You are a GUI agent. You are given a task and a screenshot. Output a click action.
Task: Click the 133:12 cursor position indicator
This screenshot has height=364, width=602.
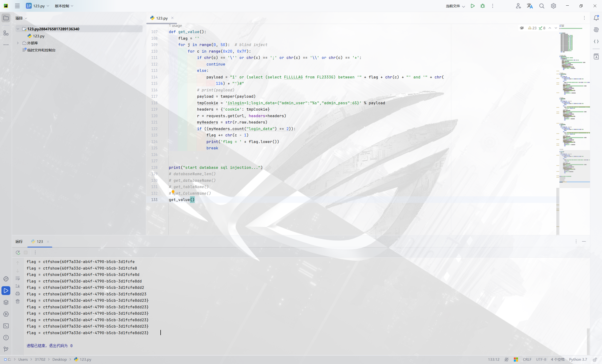pyautogui.click(x=494, y=359)
